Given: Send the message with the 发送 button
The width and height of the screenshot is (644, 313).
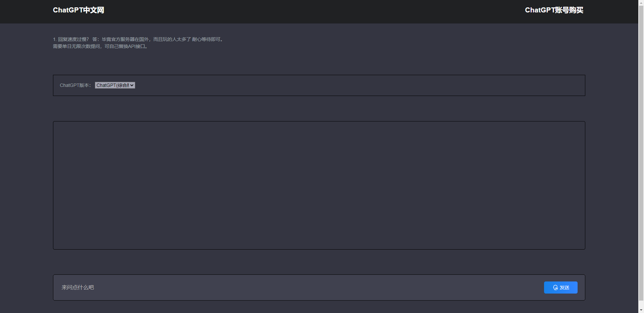Looking at the screenshot, I should 560,288.
